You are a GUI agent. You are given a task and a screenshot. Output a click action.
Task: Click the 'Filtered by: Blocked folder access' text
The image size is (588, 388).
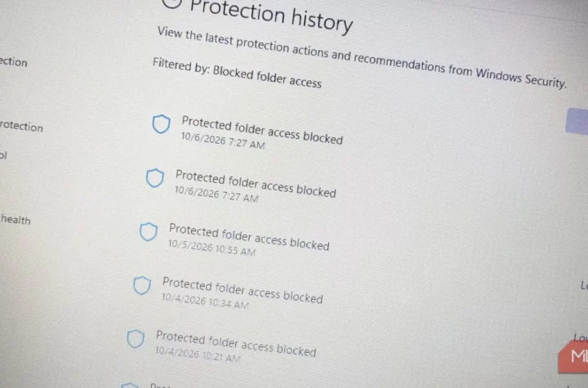coord(237,73)
